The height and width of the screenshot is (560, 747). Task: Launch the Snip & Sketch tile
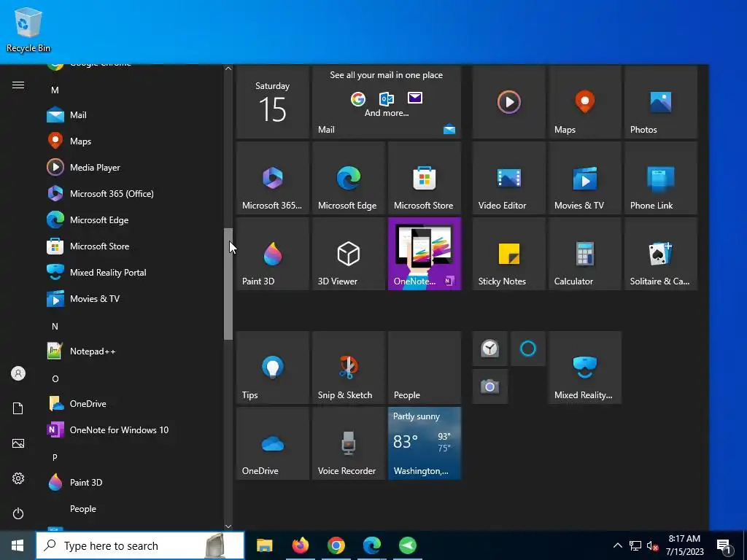point(348,367)
